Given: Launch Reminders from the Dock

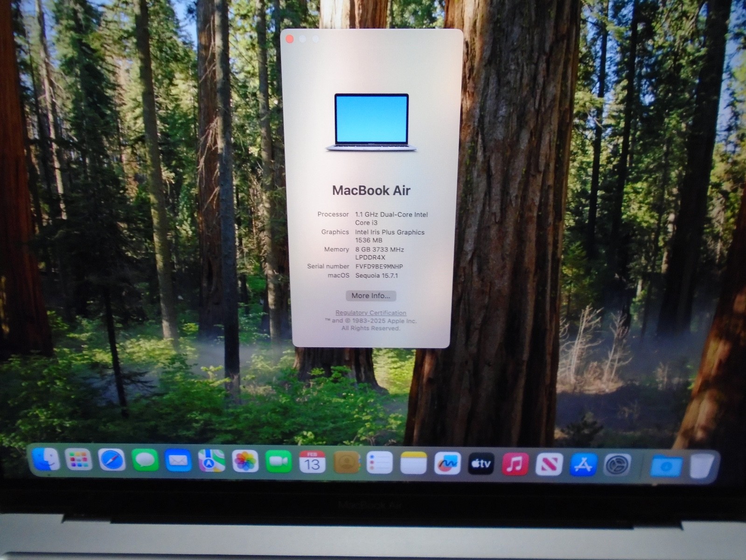Looking at the screenshot, I should [380, 463].
